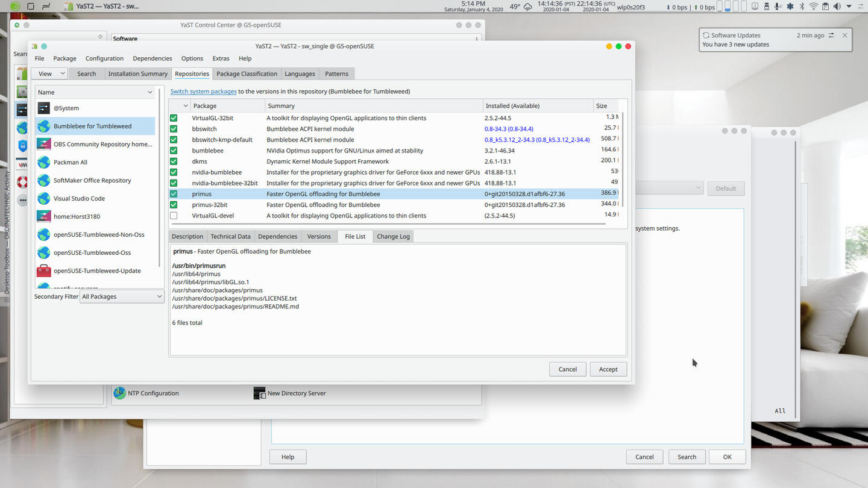Toggle the nvidia-bumblebee-32bit package checkbox

pos(174,183)
